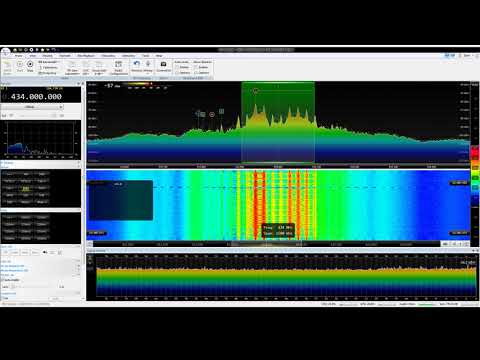This screenshot has height=360, width=480.
Task: Click the Stop radio icon
Action: pos(30,64)
